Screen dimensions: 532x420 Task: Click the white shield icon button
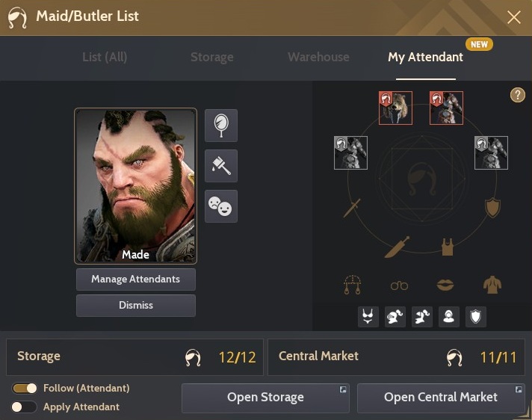pyautogui.click(x=476, y=317)
